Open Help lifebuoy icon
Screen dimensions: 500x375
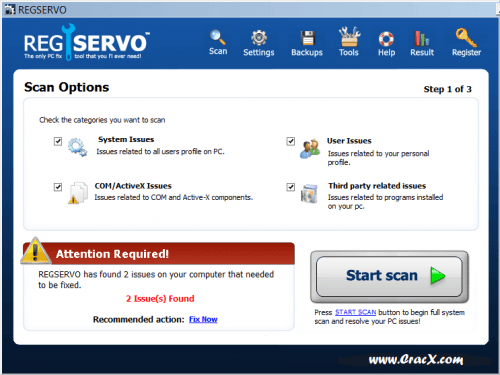[x=386, y=39]
